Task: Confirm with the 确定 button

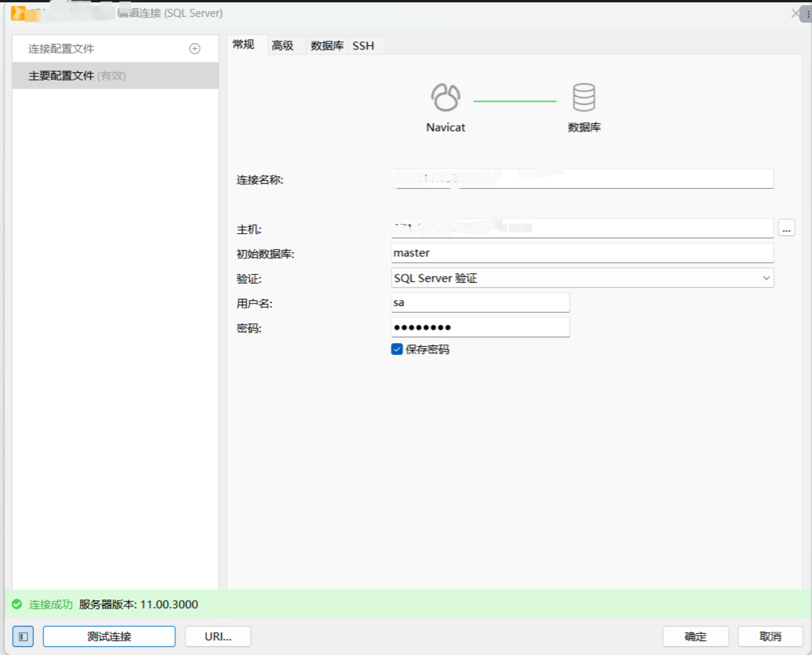Action: [x=696, y=636]
